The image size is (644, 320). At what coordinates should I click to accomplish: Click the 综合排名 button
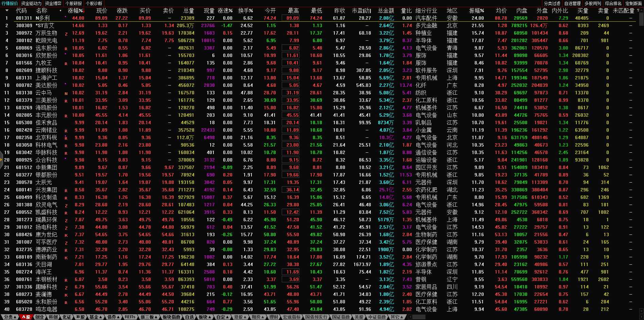[613, 3]
